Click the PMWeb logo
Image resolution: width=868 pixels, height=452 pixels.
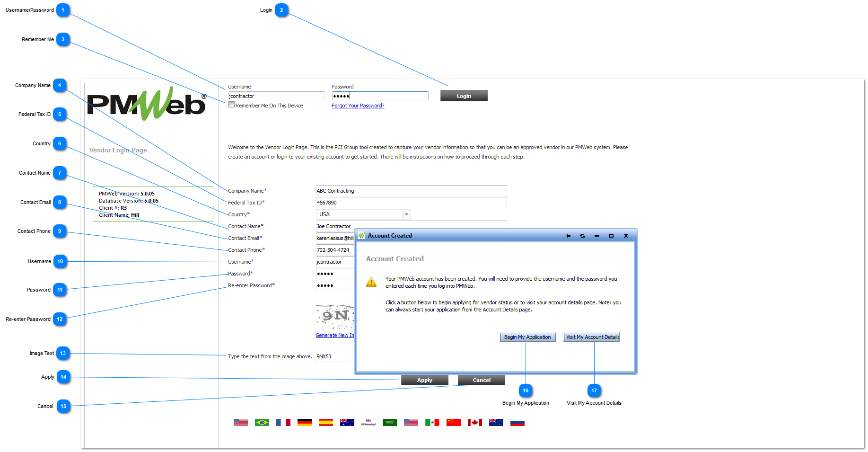[147, 103]
